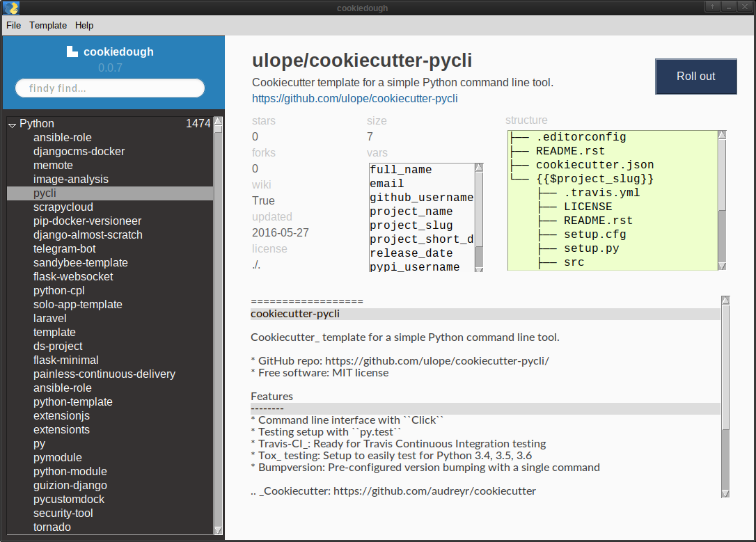Screen dimensions: 756x542
Task: Click the cookiedough logo icon in the blue header
Action: pyautogui.click(x=72, y=51)
